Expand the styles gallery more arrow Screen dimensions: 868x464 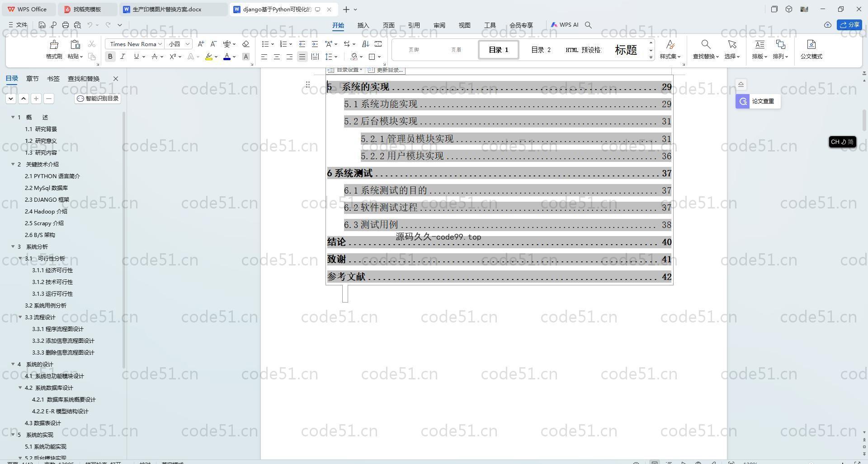[651, 57]
